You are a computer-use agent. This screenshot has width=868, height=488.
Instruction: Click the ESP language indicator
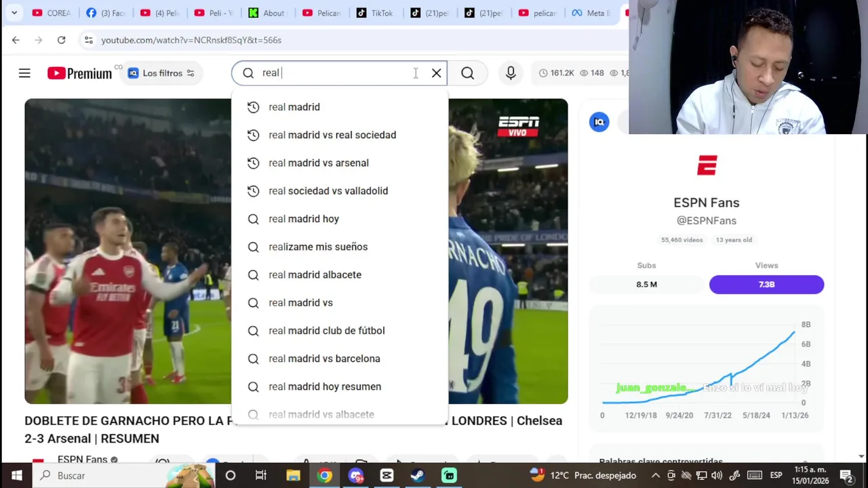click(776, 476)
